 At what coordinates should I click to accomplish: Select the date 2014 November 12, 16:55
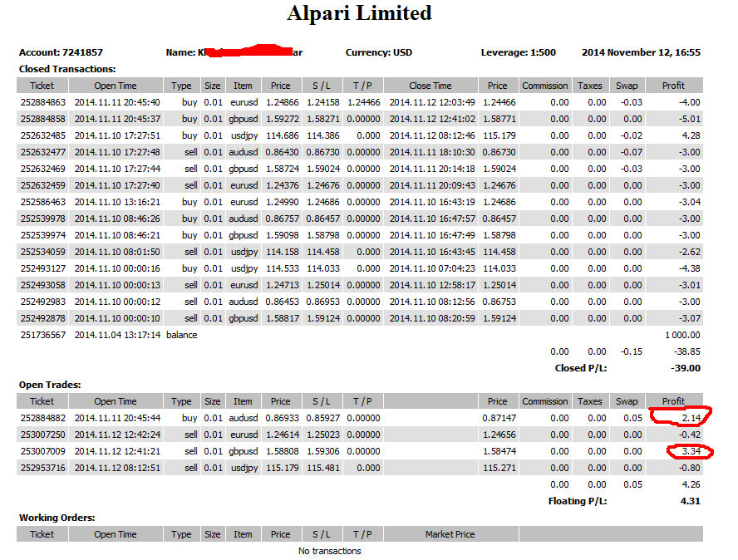[641, 52]
